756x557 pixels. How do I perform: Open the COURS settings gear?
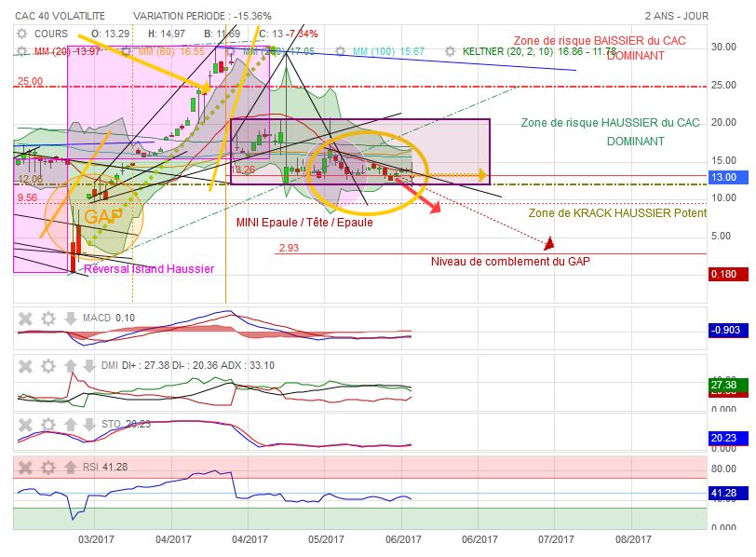click(21, 34)
